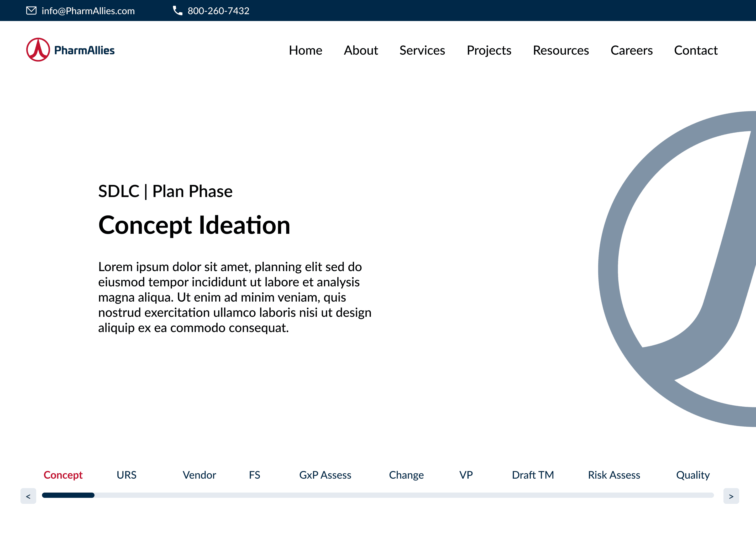Switch to the URS phase tab
This screenshot has width=756, height=538.
127,475
